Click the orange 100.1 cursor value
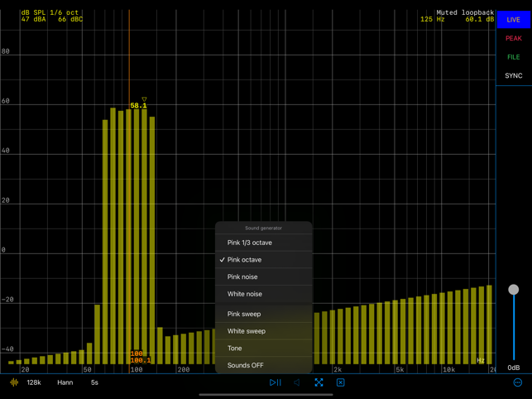This screenshot has width=532, height=399. 141,360
